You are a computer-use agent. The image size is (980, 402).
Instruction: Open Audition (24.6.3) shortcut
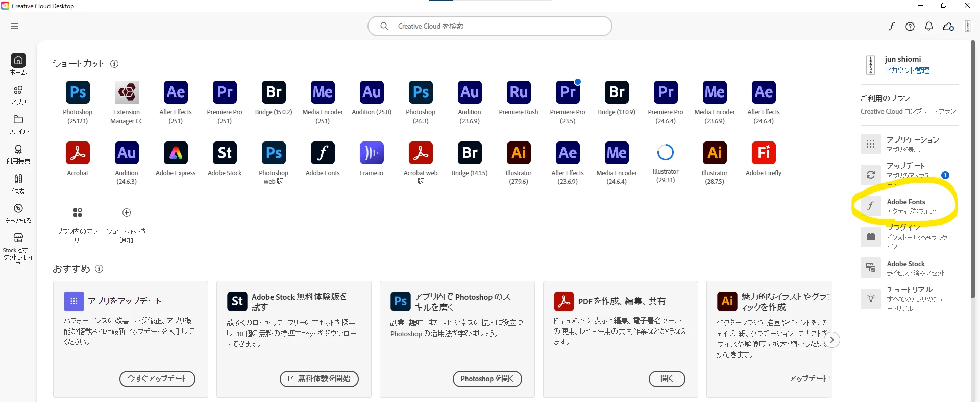pyautogui.click(x=127, y=153)
